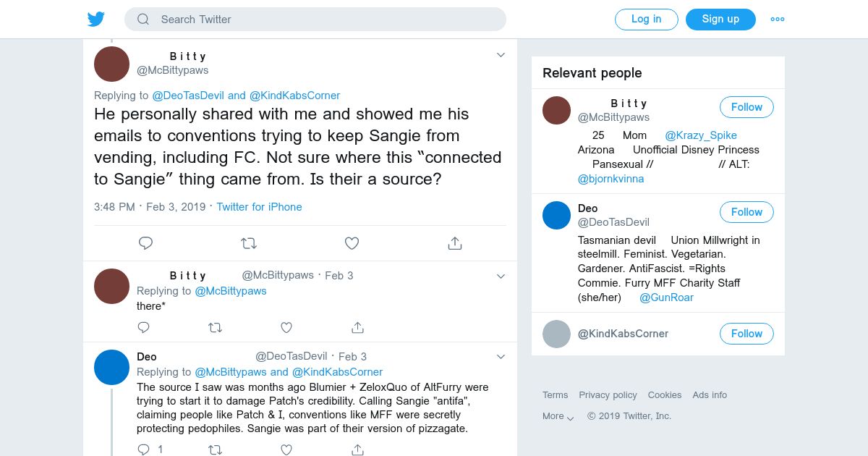Like the main Bitty tweet

352,243
